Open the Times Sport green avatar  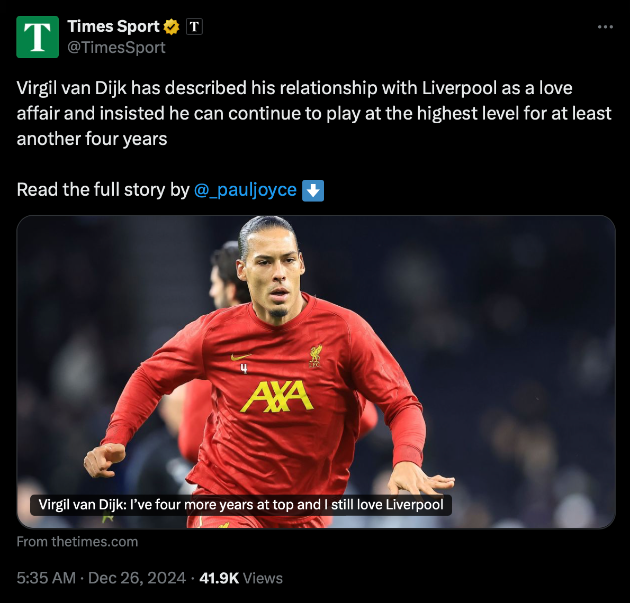pyautogui.click(x=38, y=36)
